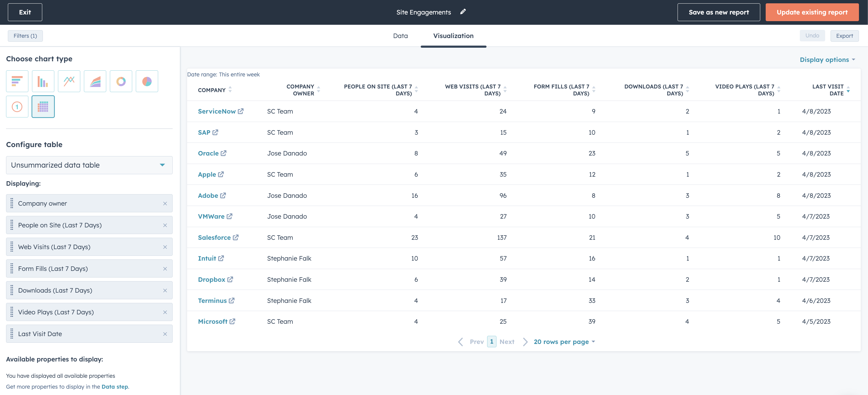Switch to the Visualization tab

click(453, 36)
